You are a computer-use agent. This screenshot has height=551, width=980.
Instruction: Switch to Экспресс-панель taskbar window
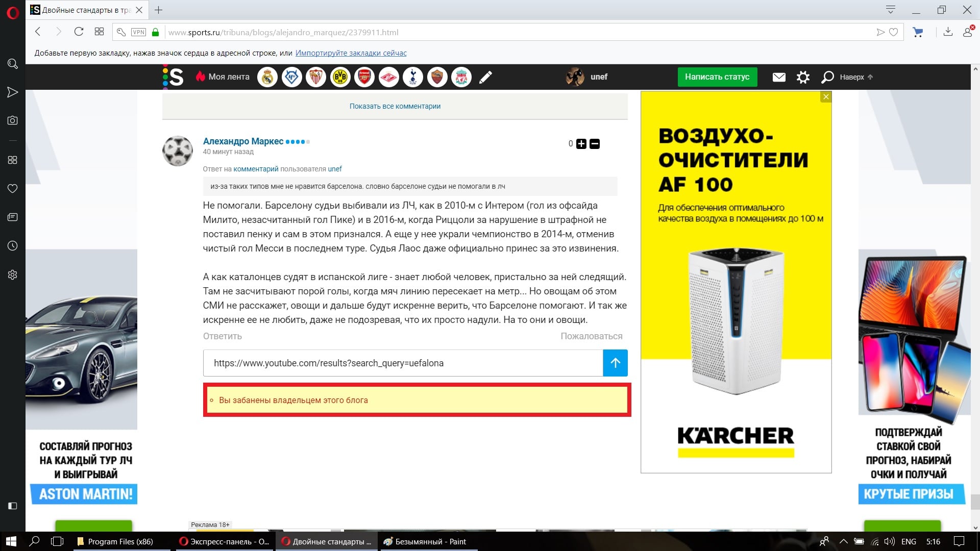pos(225,541)
